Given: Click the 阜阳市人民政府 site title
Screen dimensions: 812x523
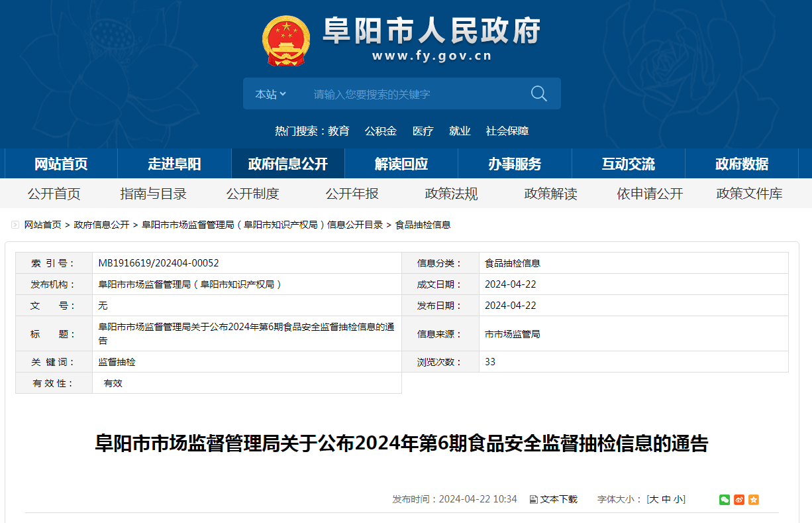Looking at the screenshot, I should [x=432, y=30].
